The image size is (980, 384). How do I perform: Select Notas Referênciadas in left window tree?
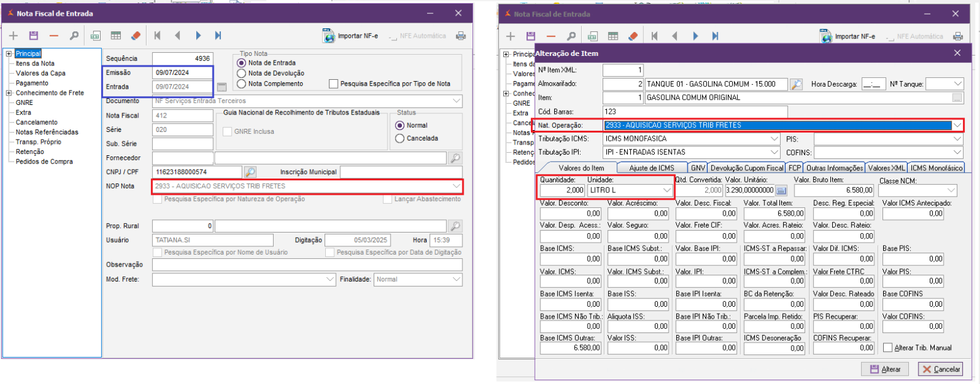pos(47,132)
